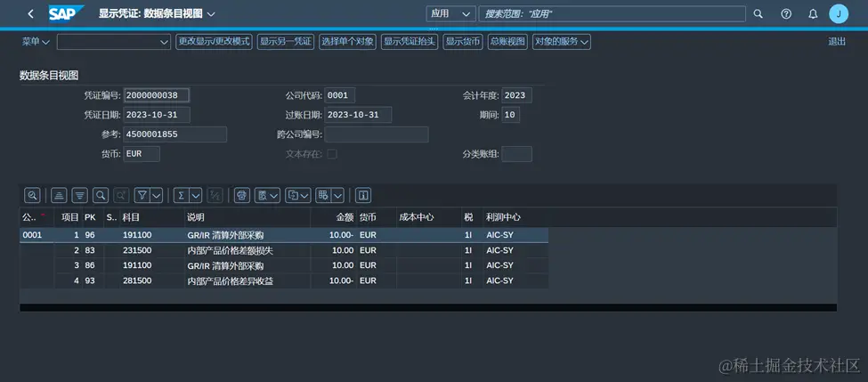Click 成本中心 column header

[x=428, y=217]
